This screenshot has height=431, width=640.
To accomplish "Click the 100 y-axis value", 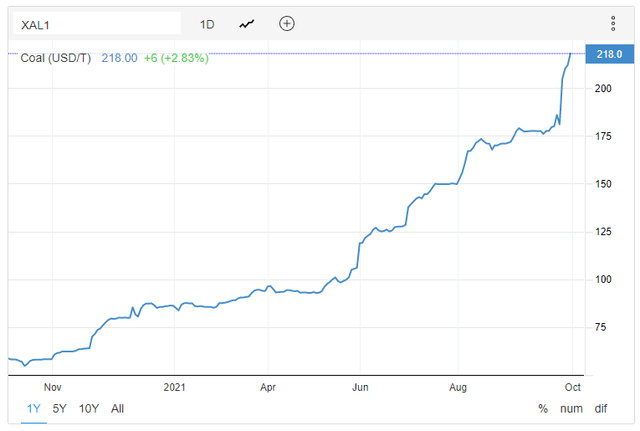I will point(603,280).
